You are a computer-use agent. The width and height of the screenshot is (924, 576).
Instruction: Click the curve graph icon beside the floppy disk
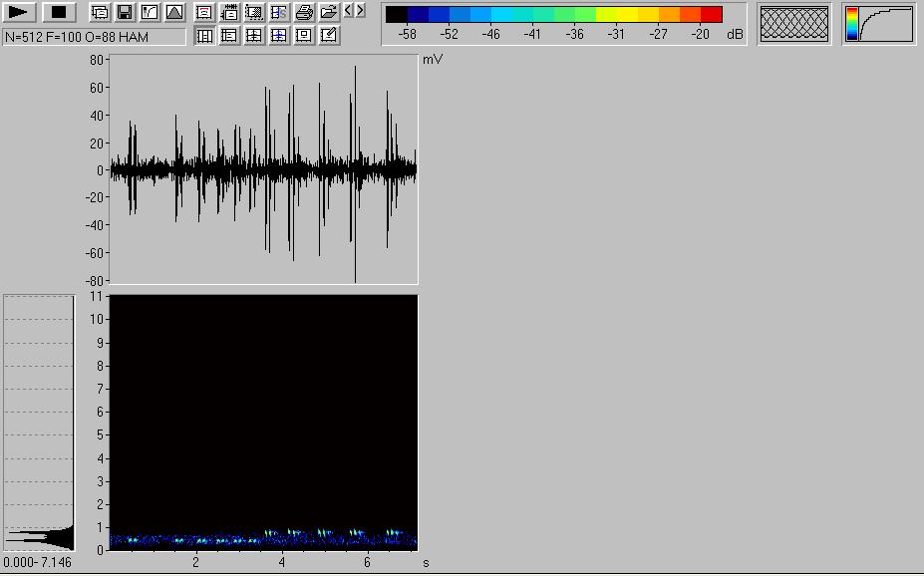tap(150, 13)
